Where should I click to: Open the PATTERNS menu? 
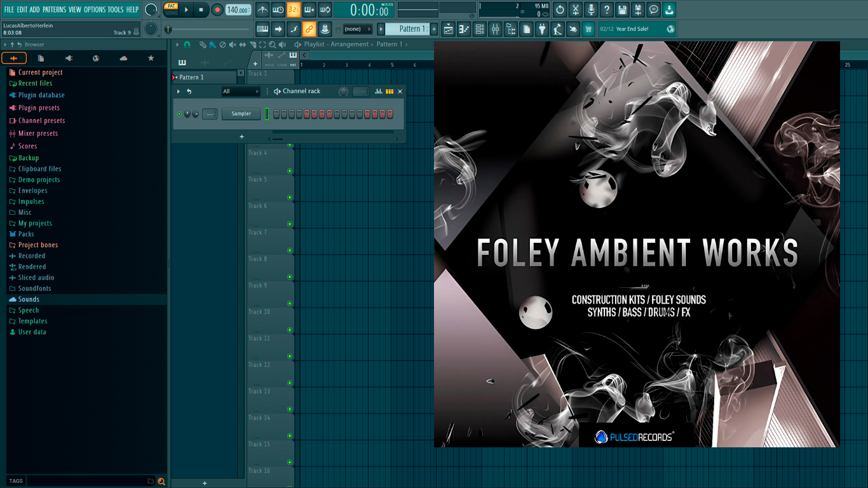coord(54,10)
